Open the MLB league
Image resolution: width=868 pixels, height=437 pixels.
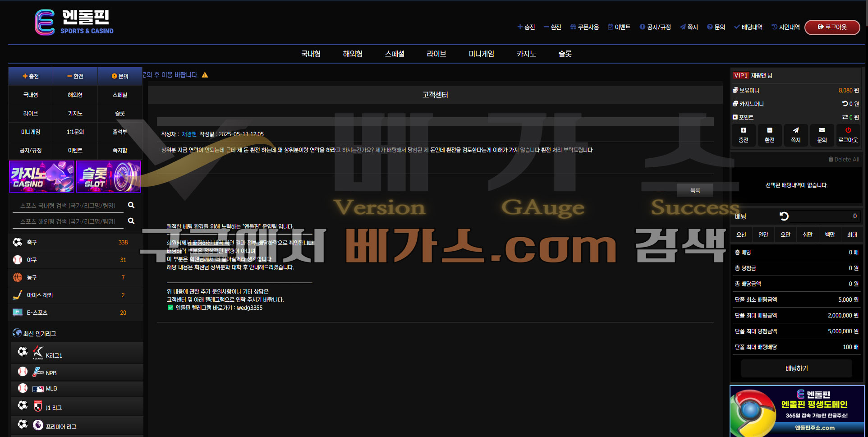77,388
